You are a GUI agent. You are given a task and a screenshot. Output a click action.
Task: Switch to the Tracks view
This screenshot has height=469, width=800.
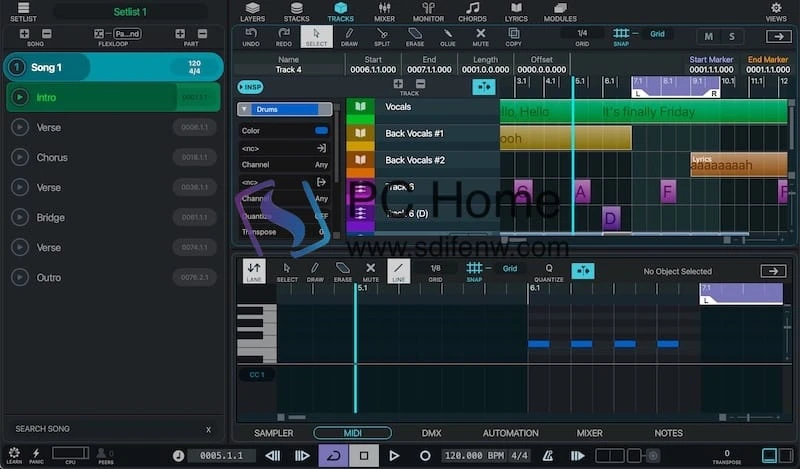(x=340, y=12)
